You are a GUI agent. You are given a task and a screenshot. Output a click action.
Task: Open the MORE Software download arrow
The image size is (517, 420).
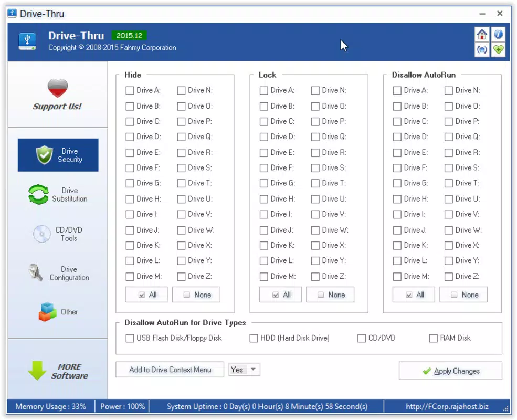tap(37, 370)
